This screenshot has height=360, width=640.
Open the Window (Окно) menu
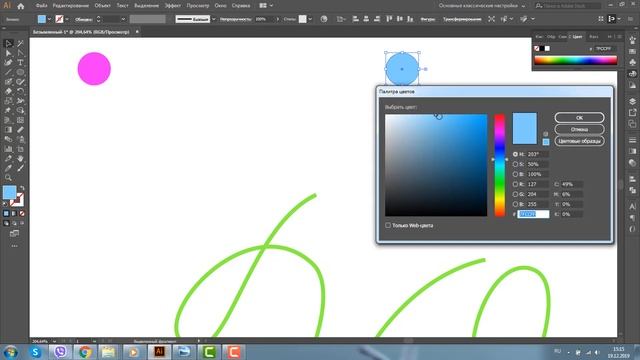click(x=220, y=6)
